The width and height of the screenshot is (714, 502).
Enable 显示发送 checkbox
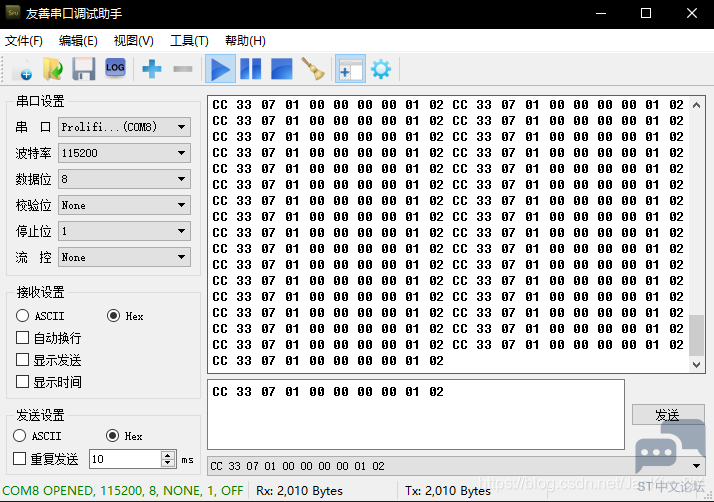tap(22, 360)
